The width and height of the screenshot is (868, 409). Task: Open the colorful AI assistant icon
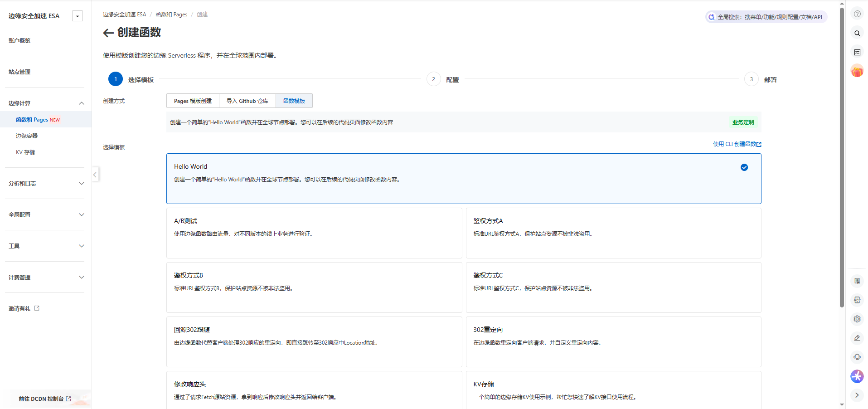857,376
